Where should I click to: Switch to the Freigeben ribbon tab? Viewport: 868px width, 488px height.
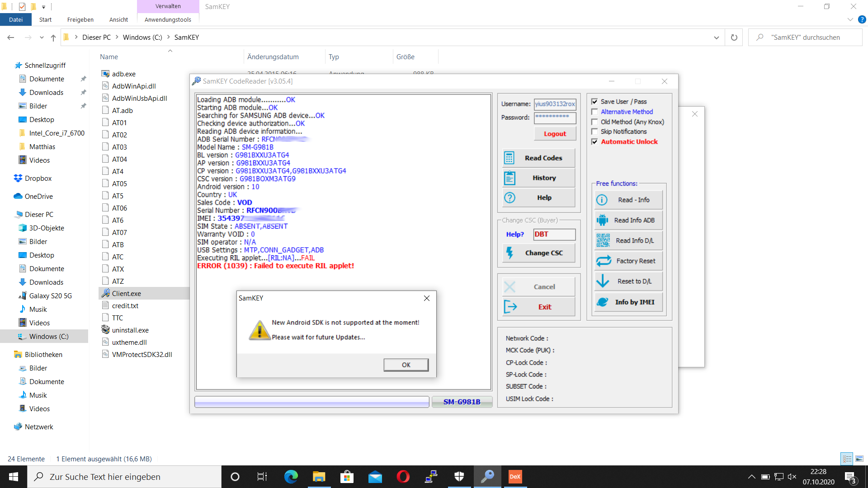[80, 19]
